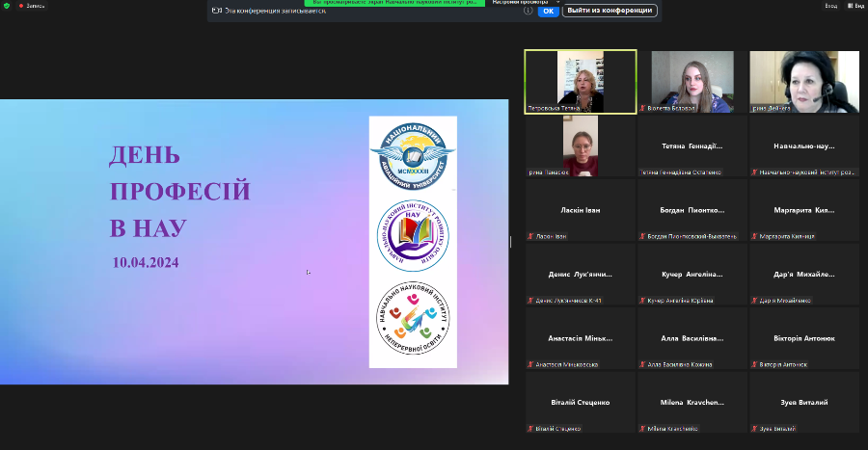This screenshot has width=868, height=450.
Task: Click slide heading ДЕНЬ ПРОФЕСІЙ В НАУ
Action: tap(180, 192)
